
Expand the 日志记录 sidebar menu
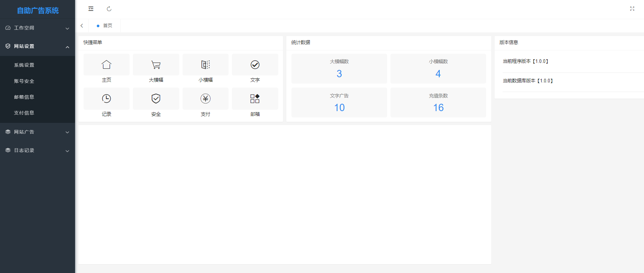click(37, 150)
